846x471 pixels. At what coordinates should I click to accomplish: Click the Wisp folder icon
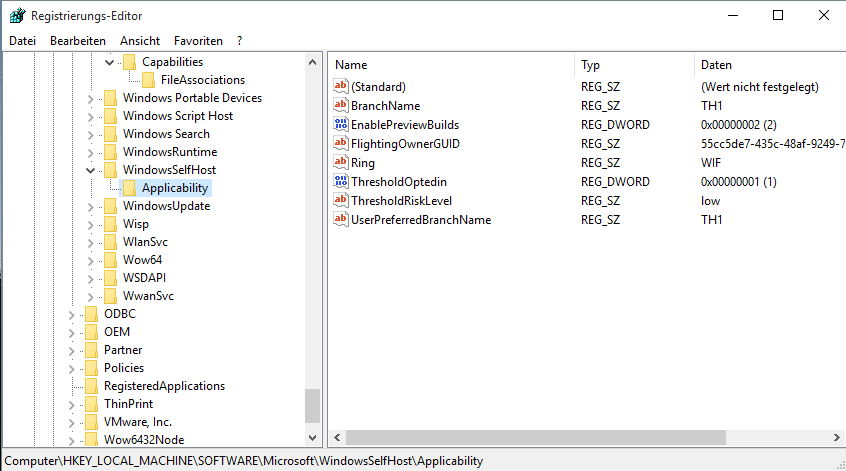pos(111,224)
